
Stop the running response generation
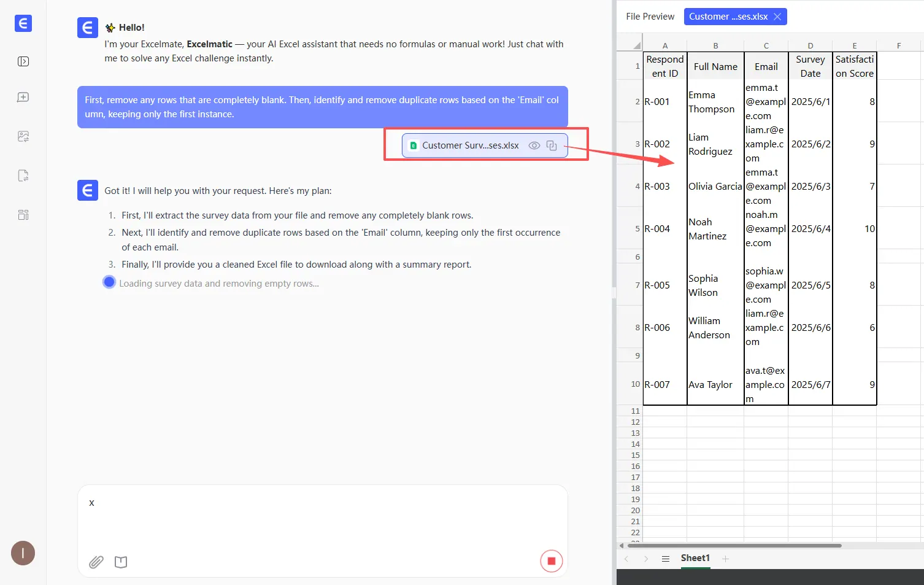pyautogui.click(x=551, y=561)
